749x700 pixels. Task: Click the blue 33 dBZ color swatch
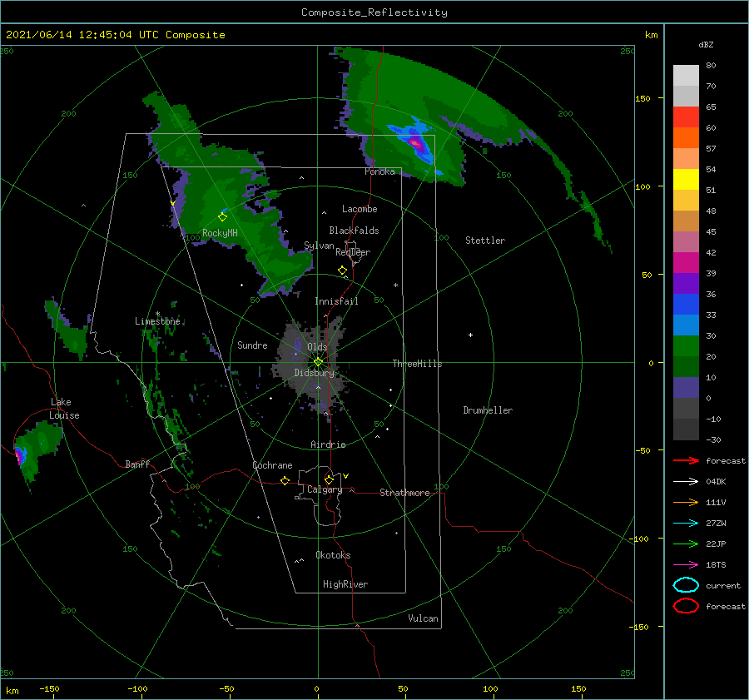click(x=686, y=304)
